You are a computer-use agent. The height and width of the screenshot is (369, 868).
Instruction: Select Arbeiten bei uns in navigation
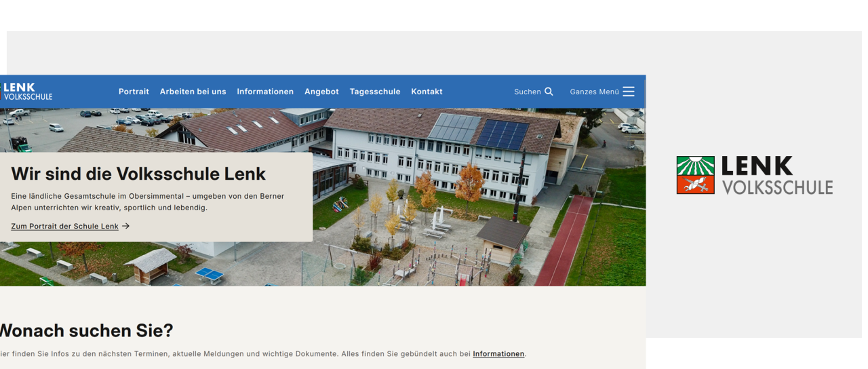[193, 92]
